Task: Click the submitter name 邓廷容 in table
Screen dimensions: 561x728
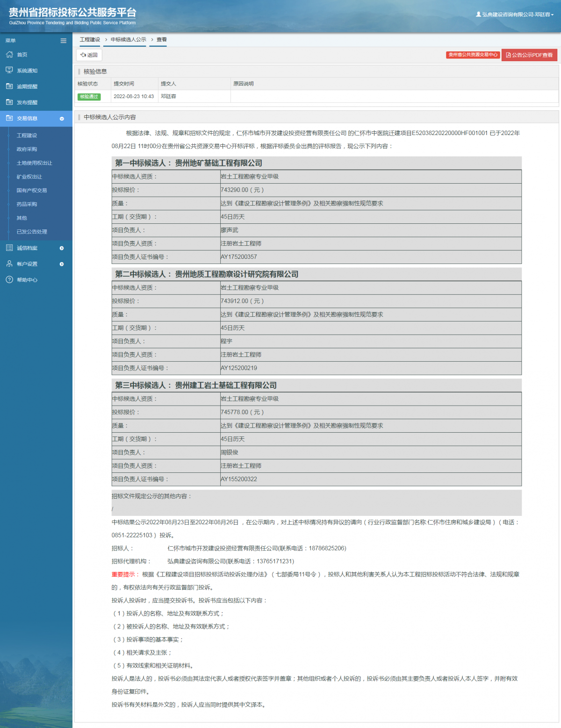Action: pos(168,96)
